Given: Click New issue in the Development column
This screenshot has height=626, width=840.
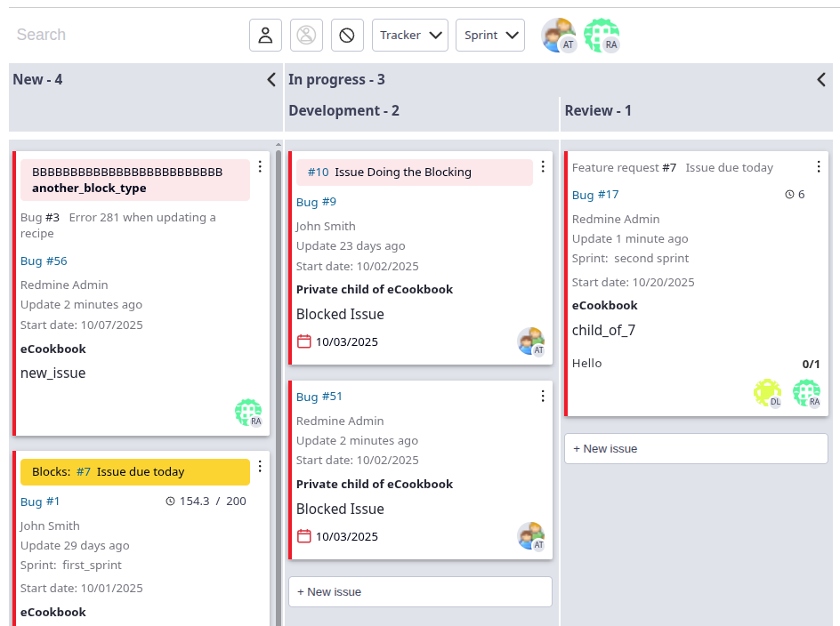Looking at the screenshot, I should (x=420, y=592).
